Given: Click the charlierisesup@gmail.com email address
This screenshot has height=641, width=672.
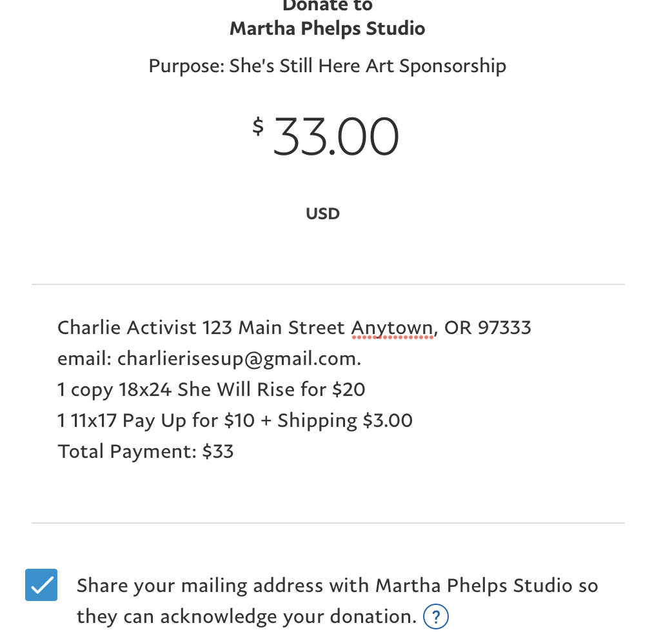Looking at the screenshot, I should 236,359.
